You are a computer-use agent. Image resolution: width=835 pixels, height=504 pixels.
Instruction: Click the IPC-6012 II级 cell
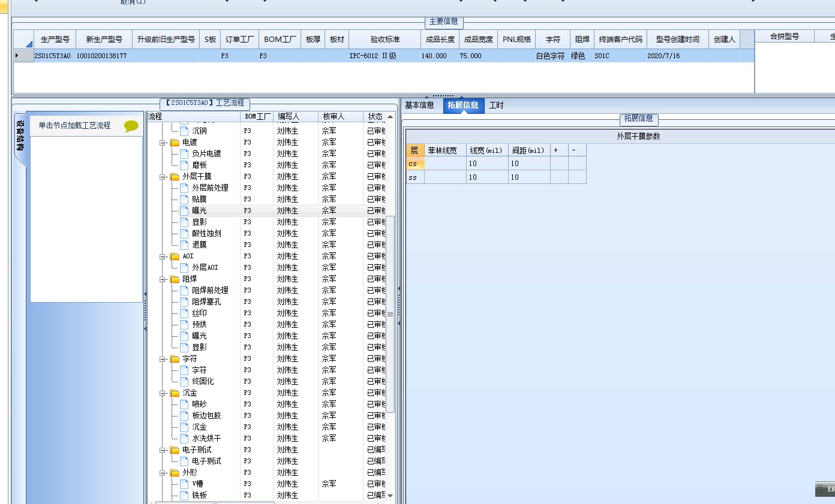pos(385,56)
